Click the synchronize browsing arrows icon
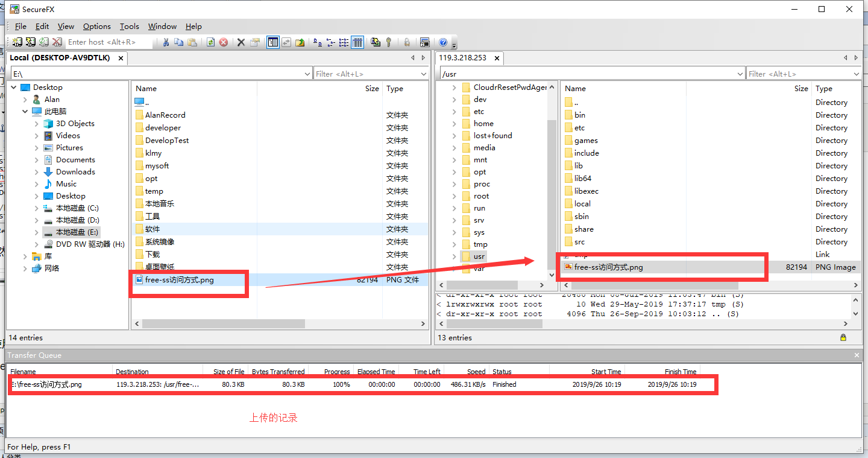 click(x=286, y=42)
